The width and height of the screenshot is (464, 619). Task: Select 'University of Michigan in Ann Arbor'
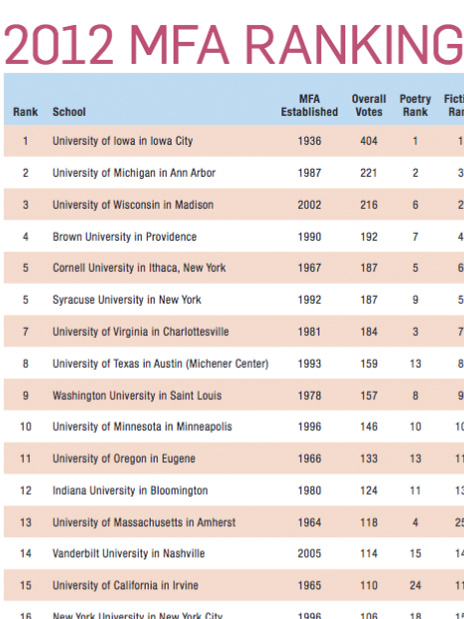pos(134,173)
